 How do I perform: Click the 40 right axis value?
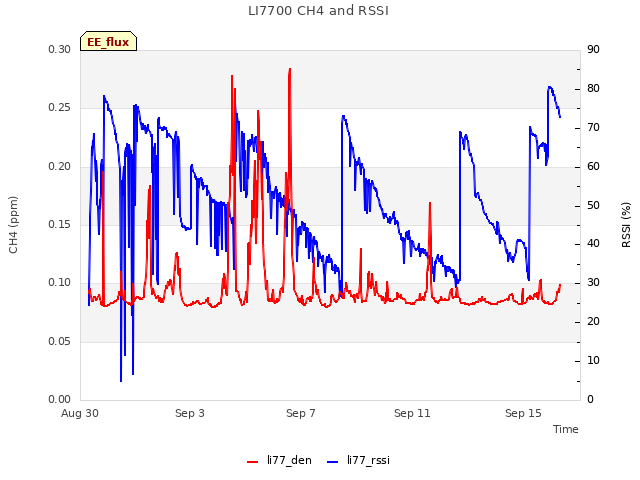click(x=593, y=244)
